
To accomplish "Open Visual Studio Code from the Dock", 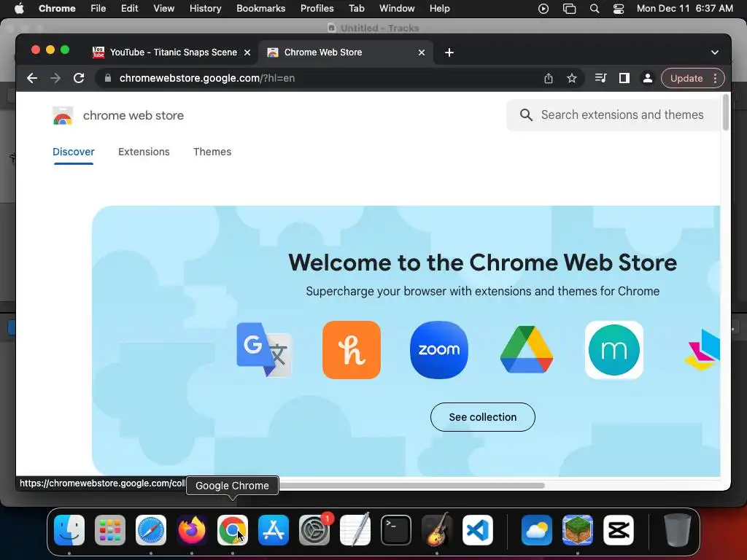I will [x=478, y=530].
